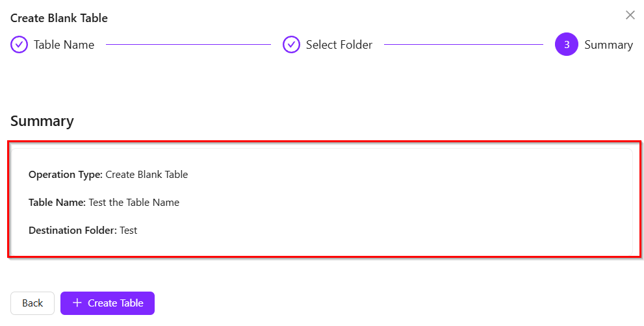Viewport: 644px width, 326px height.
Task: Click the Create Table button text
Action: click(116, 303)
